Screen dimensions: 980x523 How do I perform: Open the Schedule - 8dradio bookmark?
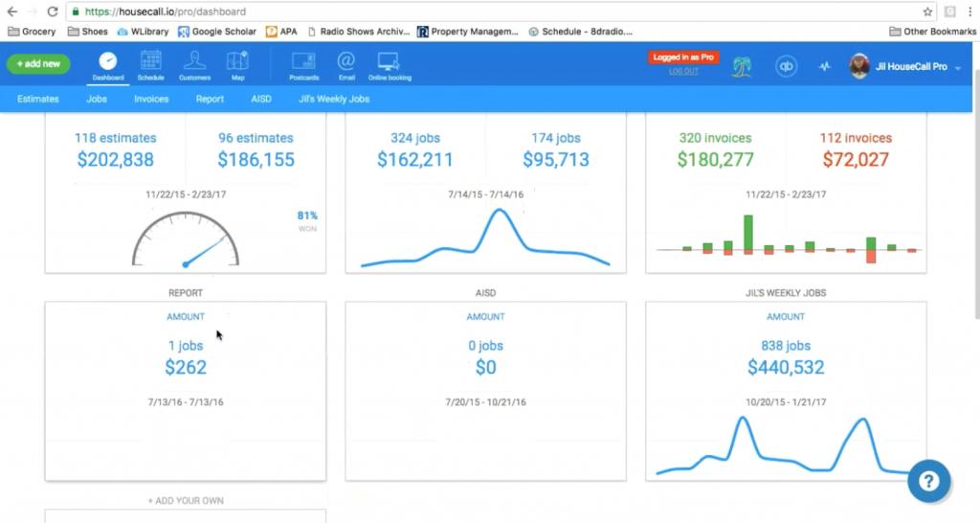pos(581,32)
